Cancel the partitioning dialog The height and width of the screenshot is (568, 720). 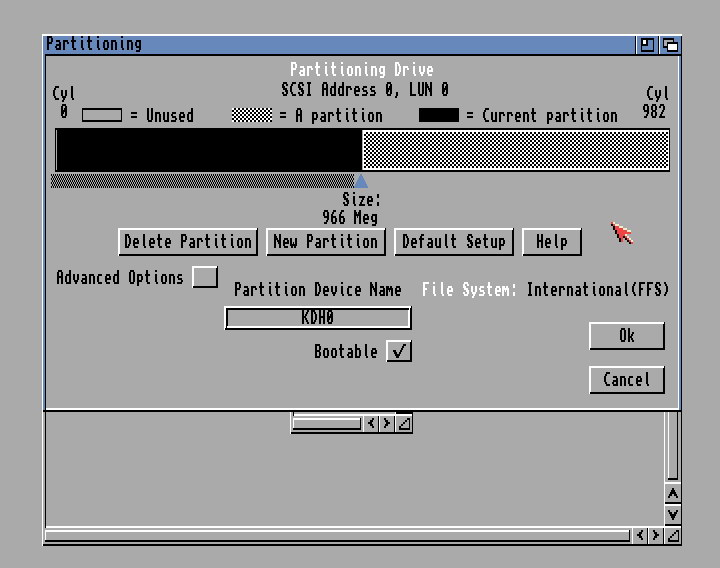click(626, 380)
